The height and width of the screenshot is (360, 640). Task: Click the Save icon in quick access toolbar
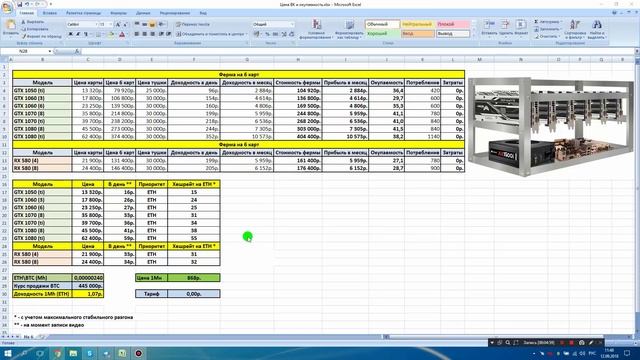click(19, 4)
